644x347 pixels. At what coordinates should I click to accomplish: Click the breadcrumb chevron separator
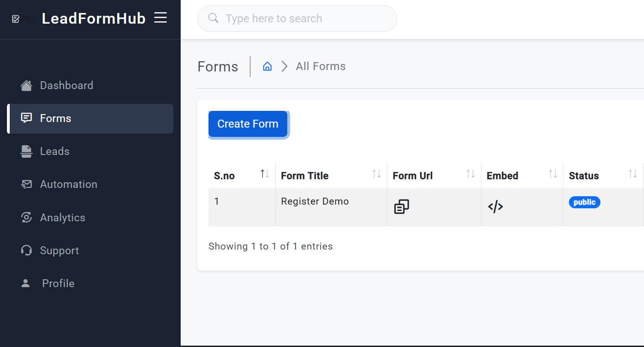click(284, 66)
